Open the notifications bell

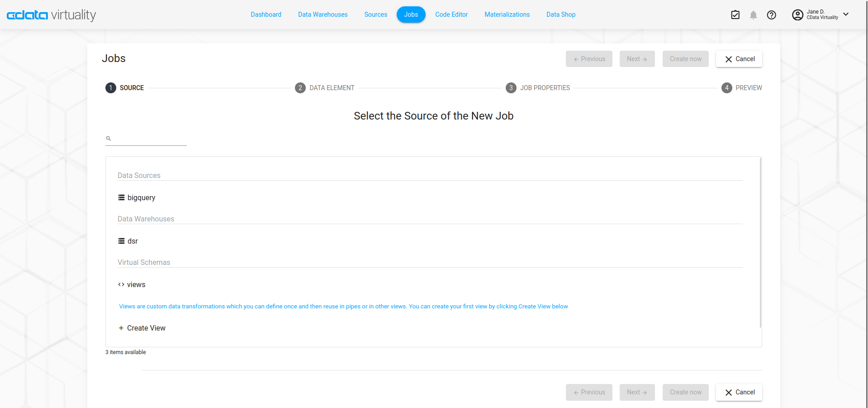[753, 15]
